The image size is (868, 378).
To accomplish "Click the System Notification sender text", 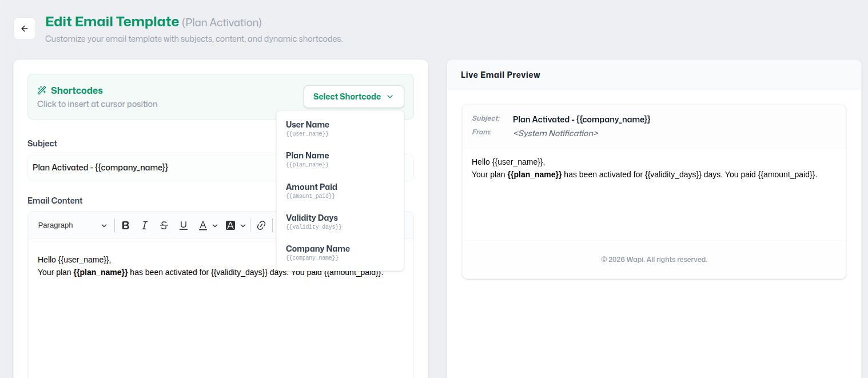I will click(555, 133).
